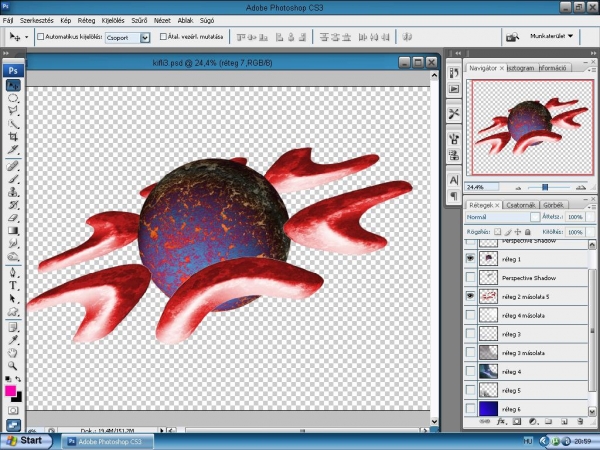Open the Munkaterület workspace dropdown

coord(551,36)
